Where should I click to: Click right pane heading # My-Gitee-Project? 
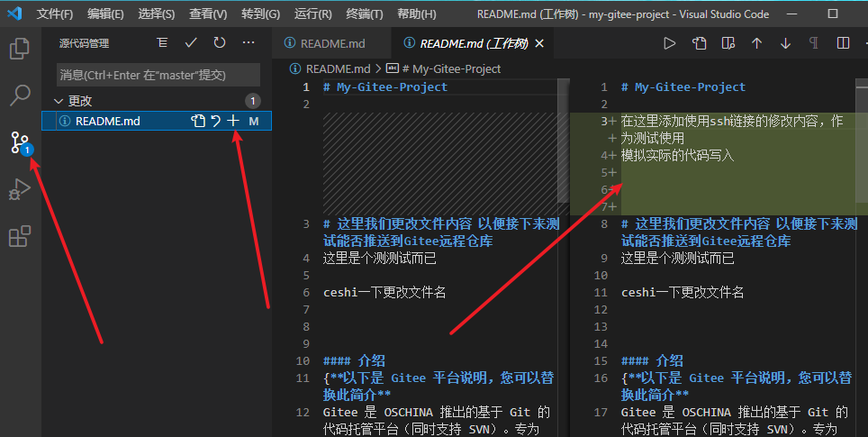[683, 87]
